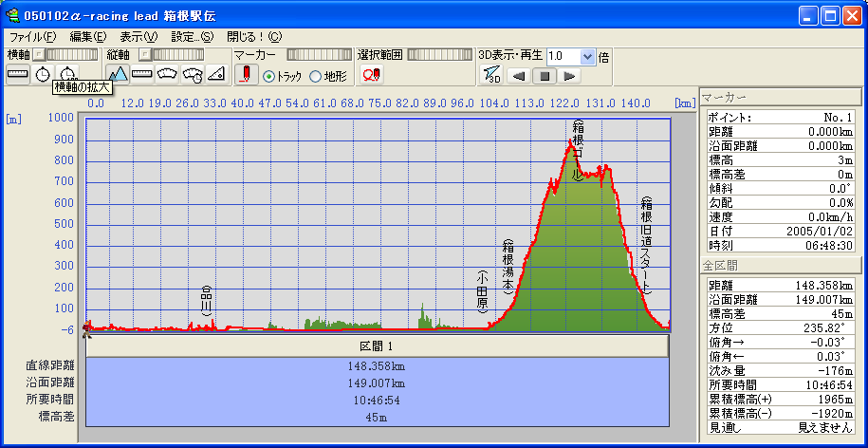Image resolution: width=868 pixels, height=448 pixels.
Task: Click the 区間 1 header button
Action: pyautogui.click(x=377, y=346)
